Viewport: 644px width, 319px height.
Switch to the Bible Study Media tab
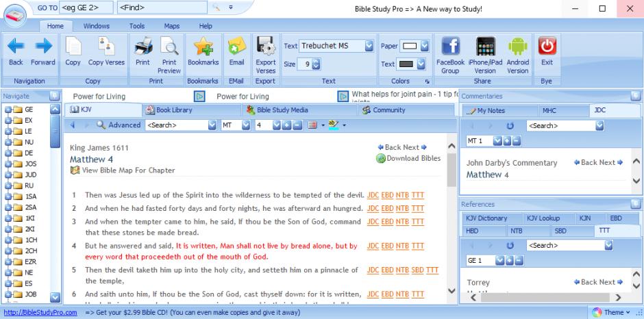[299, 110]
